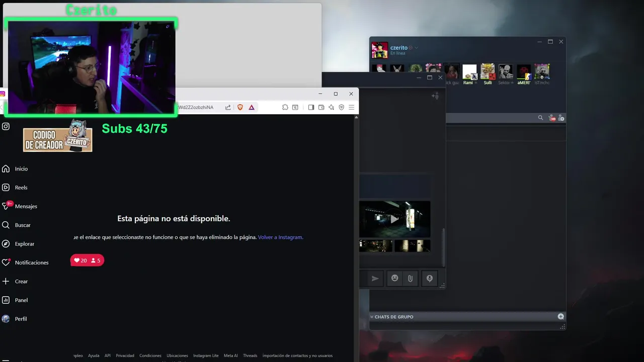Screen dimensions: 644x362
Task: Select friend aMERI' in Steam favorites
Action: tap(524, 74)
